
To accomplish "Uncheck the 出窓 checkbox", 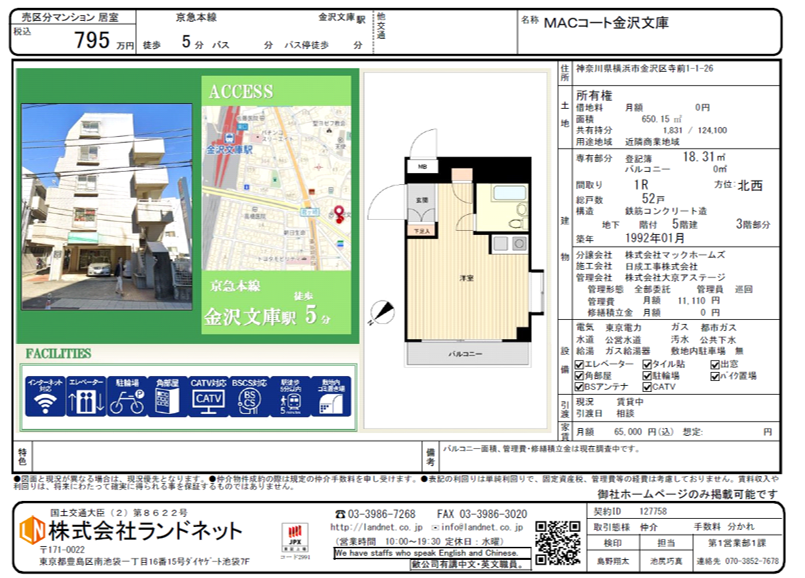I will tap(714, 364).
